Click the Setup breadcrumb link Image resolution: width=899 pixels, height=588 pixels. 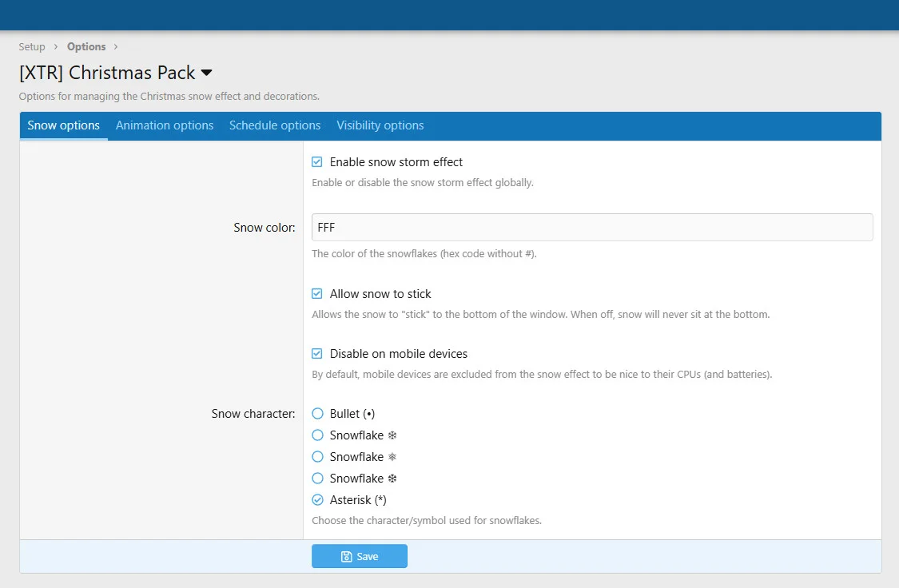(x=32, y=47)
